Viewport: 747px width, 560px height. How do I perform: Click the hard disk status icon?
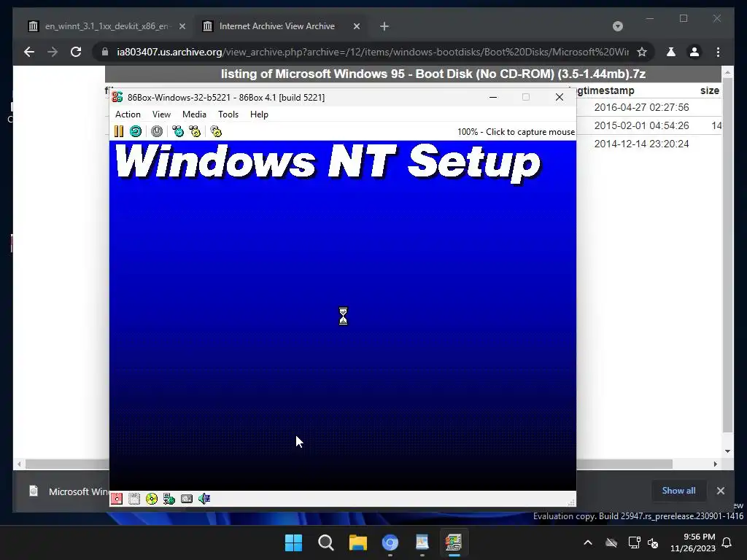point(187,499)
